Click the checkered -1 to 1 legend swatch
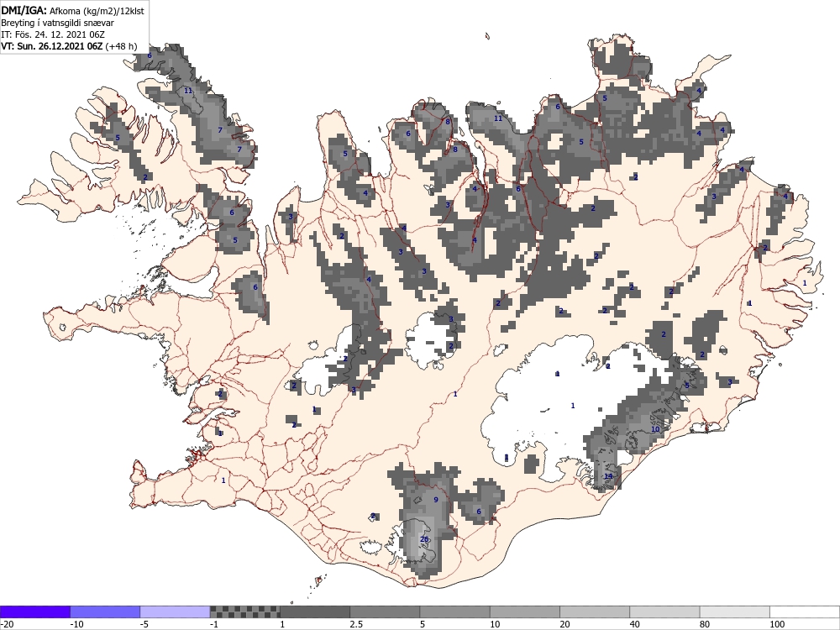Screen dimensions: 840x630 click(244, 612)
